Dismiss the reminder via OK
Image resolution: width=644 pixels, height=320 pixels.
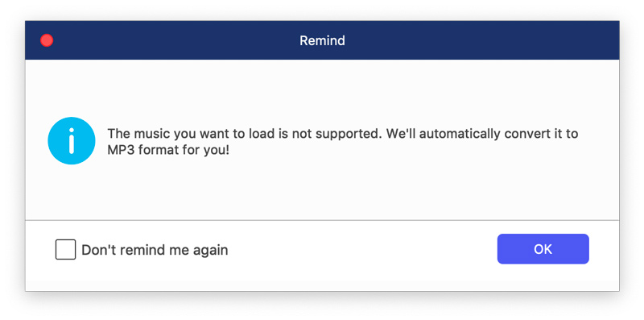[x=543, y=249]
